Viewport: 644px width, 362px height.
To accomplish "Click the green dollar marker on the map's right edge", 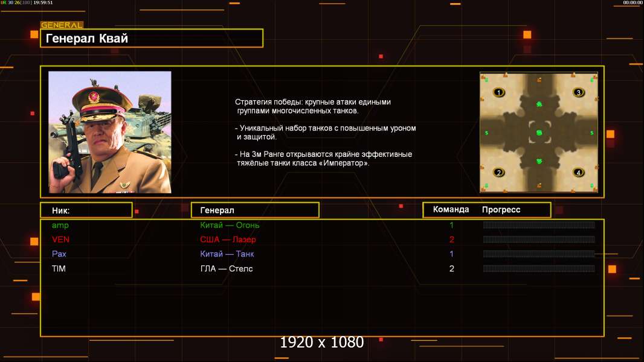I will (x=592, y=133).
